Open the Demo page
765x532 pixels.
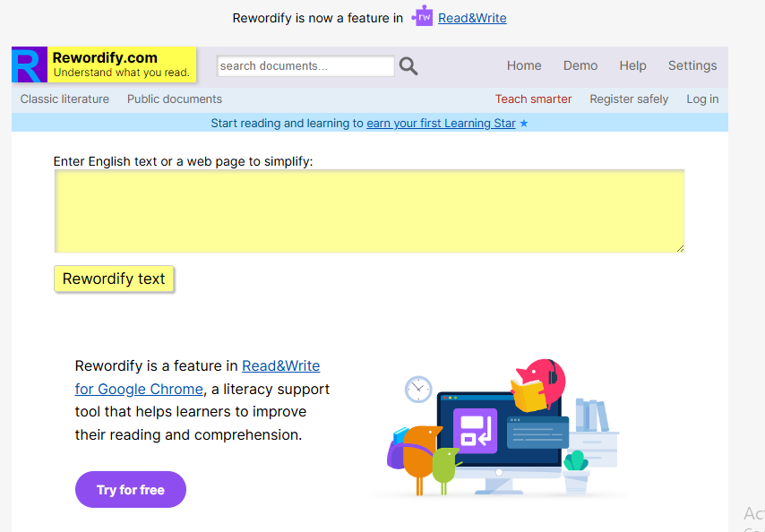pos(580,65)
